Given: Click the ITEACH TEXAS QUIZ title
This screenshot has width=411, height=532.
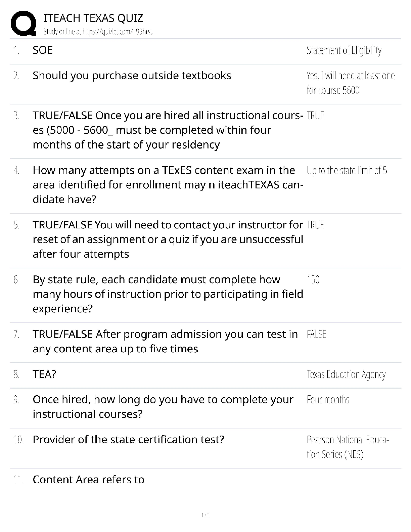Looking at the screenshot, I should pos(93,18).
